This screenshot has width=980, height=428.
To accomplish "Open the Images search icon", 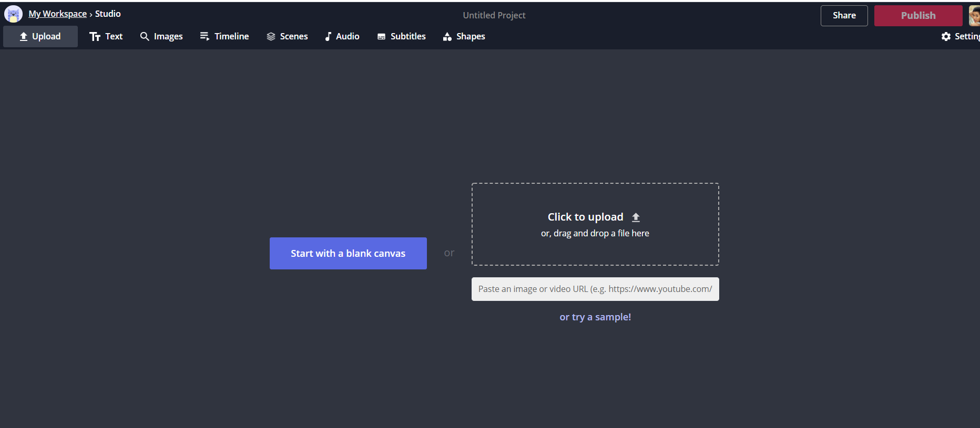I will click(145, 36).
